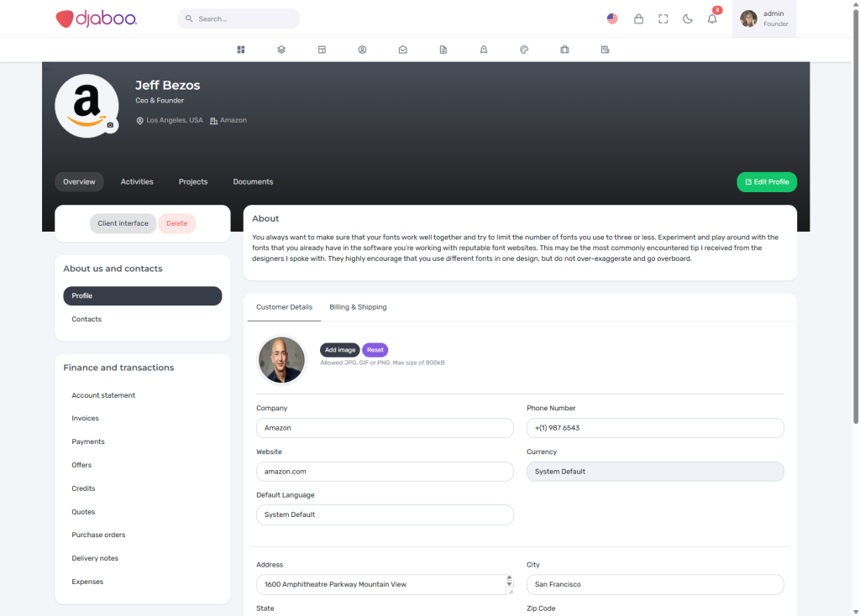Click the briefcase icon in the navigation bar

click(x=564, y=50)
